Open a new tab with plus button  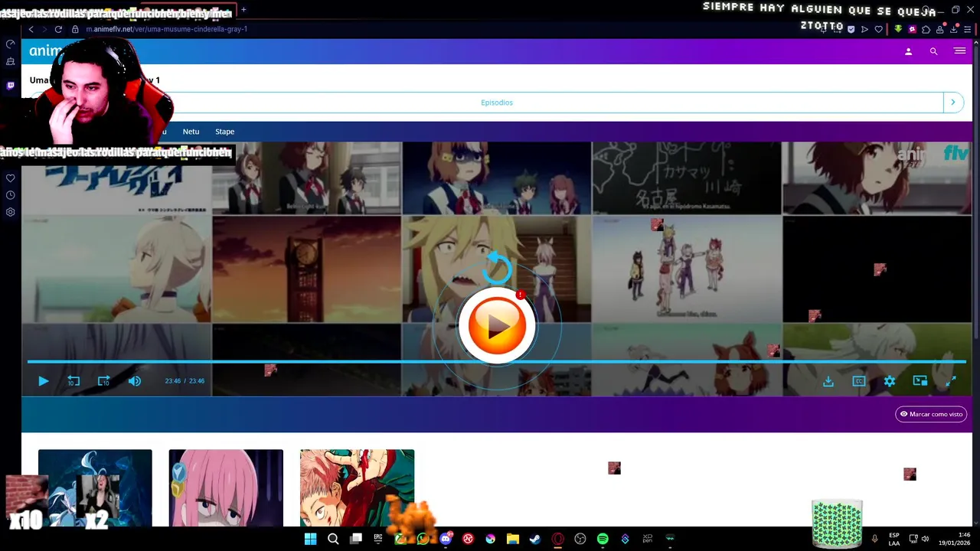click(x=243, y=10)
